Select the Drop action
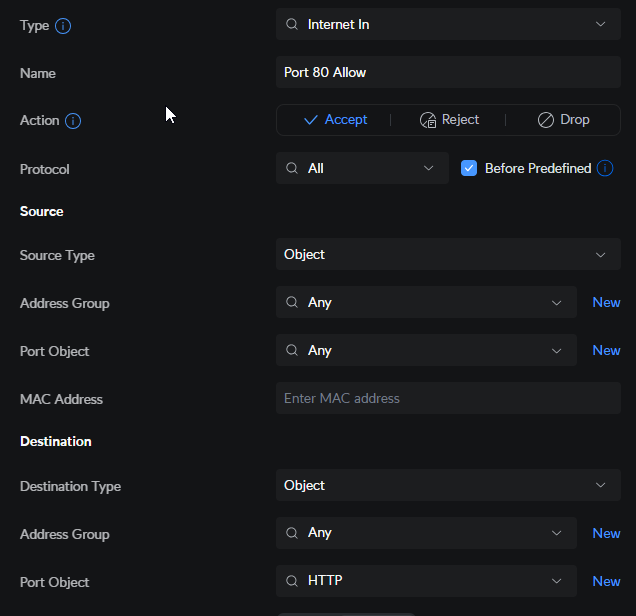 (563, 120)
